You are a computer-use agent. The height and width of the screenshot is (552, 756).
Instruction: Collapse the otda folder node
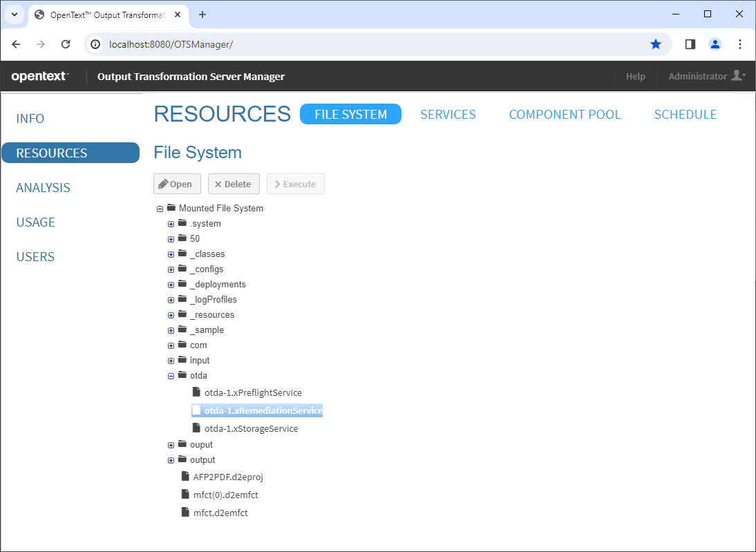click(171, 376)
